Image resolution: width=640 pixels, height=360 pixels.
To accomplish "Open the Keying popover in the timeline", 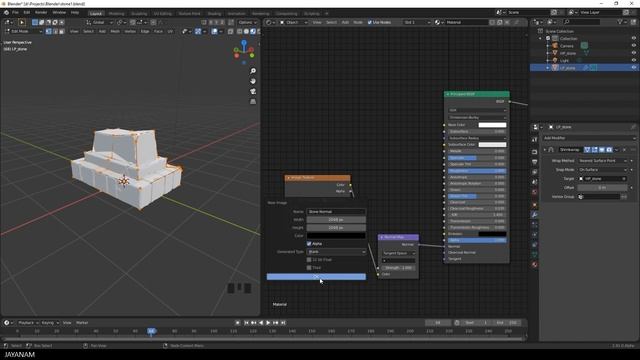I will point(49,323).
